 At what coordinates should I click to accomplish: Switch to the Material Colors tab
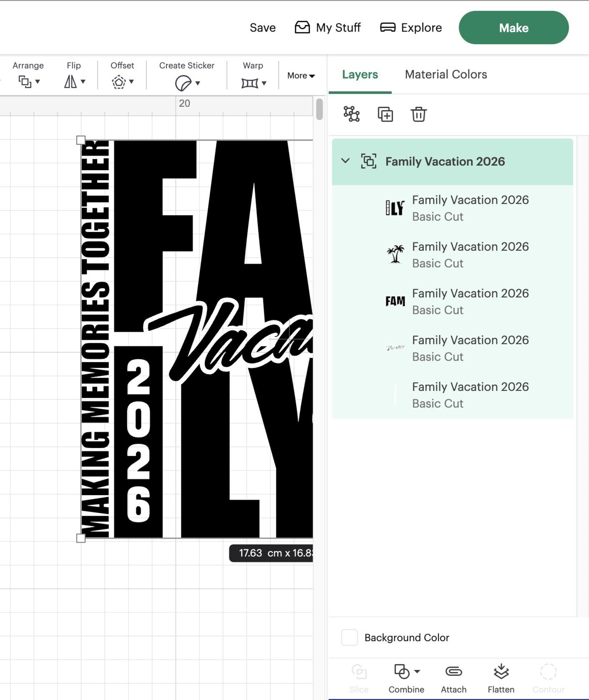[446, 74]
